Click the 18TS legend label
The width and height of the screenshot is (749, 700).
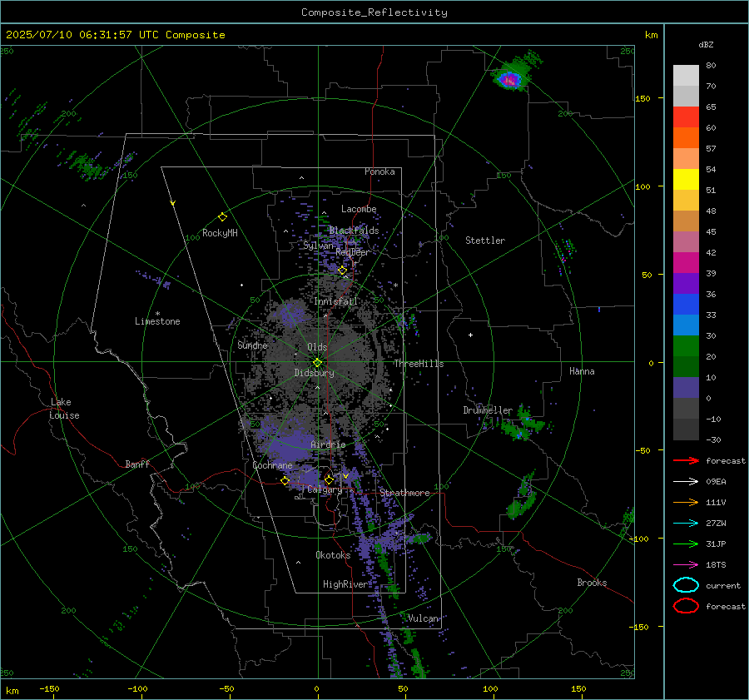(x=716, y=565)
